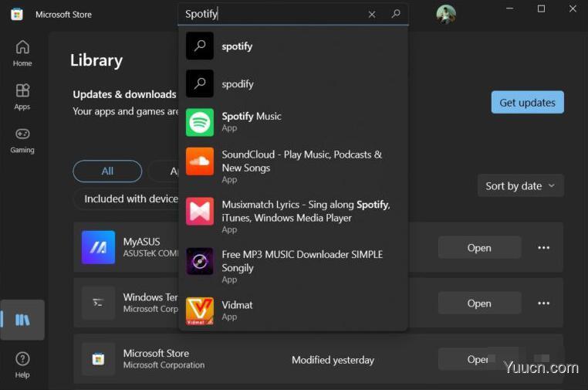
Task: Click the SoundCloud orange cloud icon
Action: tap(200, 161)
